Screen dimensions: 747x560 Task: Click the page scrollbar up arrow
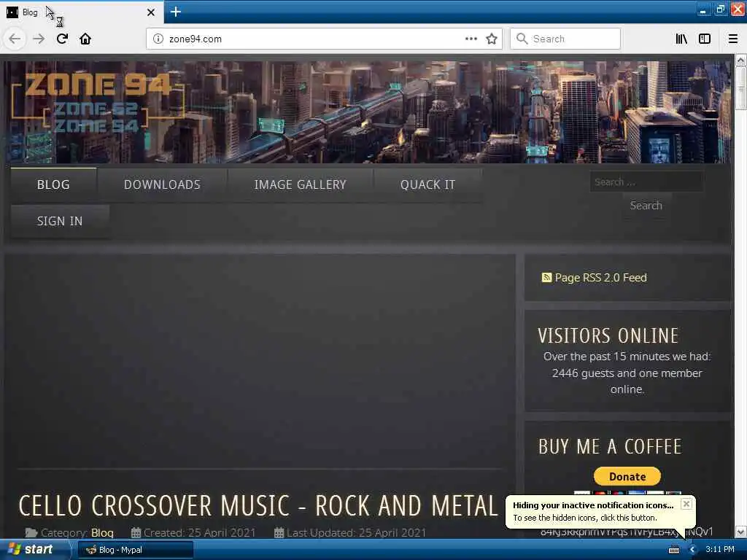click(740, 61)
